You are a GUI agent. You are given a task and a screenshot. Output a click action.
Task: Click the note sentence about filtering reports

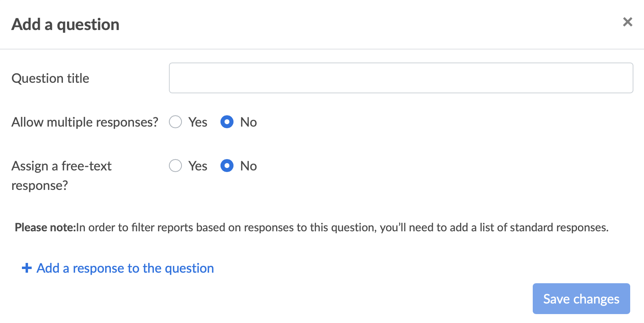(x=342, y=227)
